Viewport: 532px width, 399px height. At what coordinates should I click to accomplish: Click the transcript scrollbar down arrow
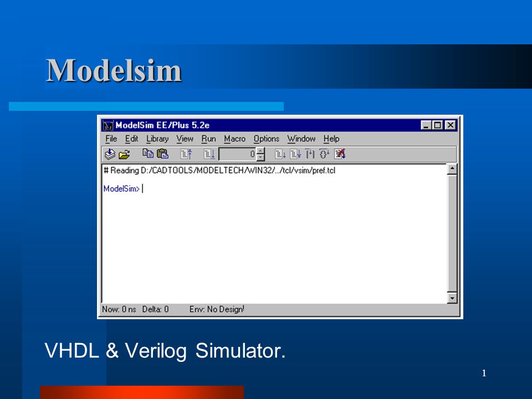[x=452, y=298]
